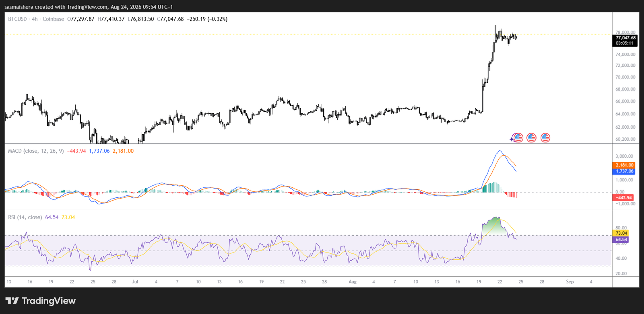Click the first US flag economic event icon

pos(518,138)
